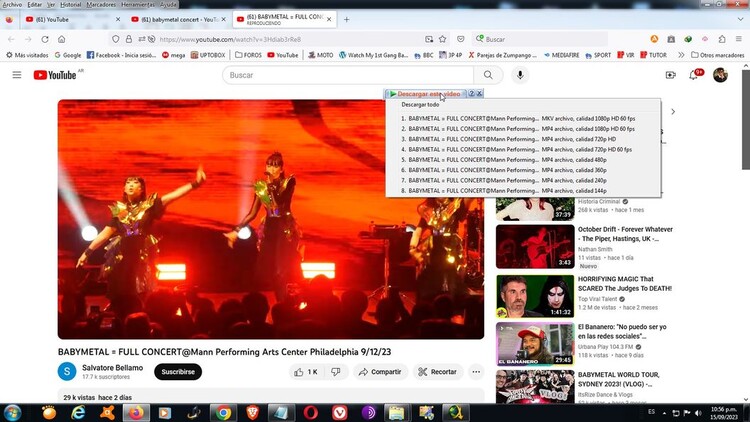Open the HORRIFYING MAGIC video thumbnail
This screenshot has width=750, height=422.
(535, 296)
